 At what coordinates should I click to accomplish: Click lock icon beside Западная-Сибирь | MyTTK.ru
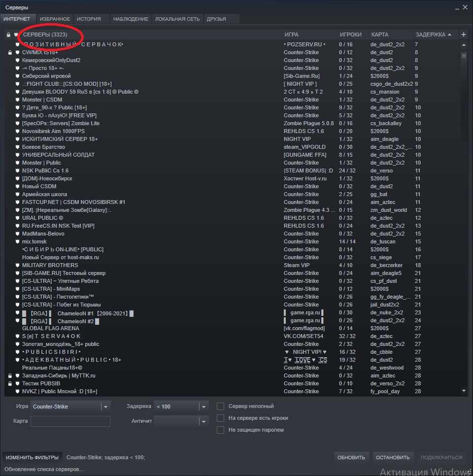click(10, 376)
